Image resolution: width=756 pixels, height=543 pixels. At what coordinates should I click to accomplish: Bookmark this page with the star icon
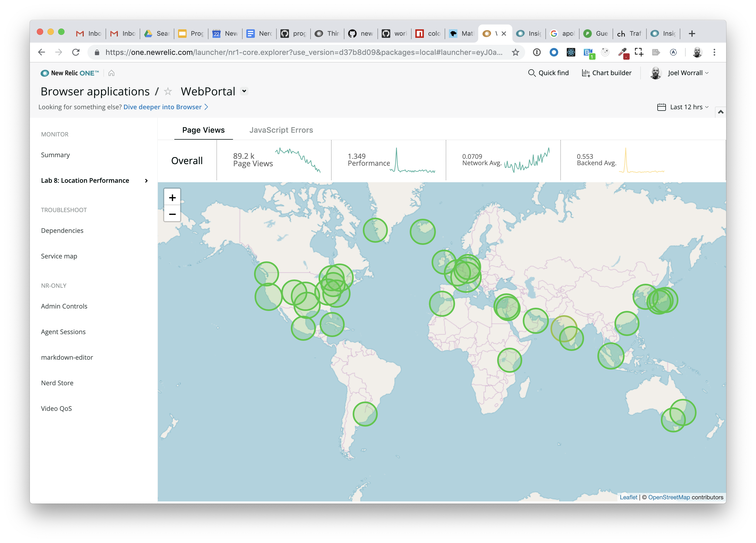515,52
